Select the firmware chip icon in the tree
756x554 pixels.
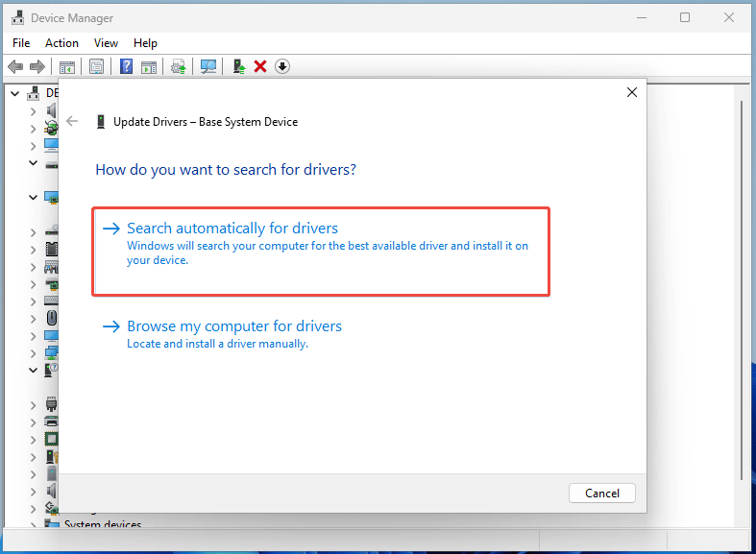click(52, 249)
